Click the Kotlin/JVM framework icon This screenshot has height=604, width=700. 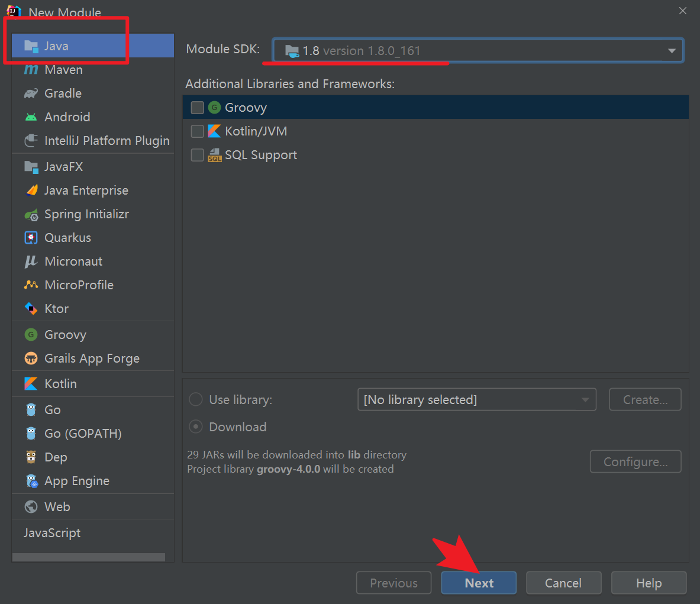point(215,131)
